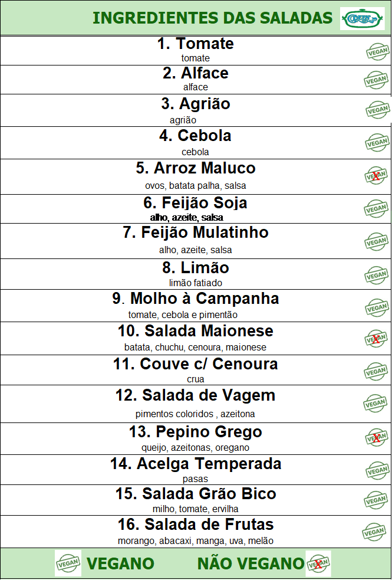This screenshot has width=392, height=580.
Task: Select the 9. Molho à Campanha heading
Action: tap(196, 298)
